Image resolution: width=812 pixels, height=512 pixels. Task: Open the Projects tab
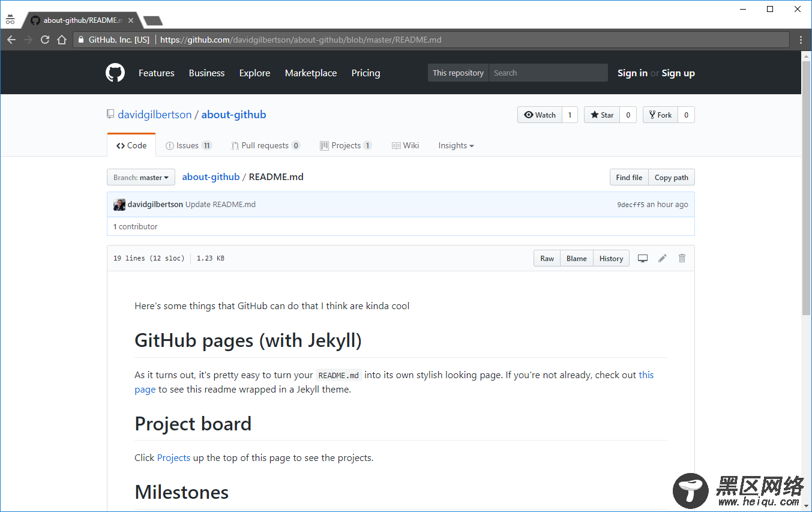coord(346,145)
